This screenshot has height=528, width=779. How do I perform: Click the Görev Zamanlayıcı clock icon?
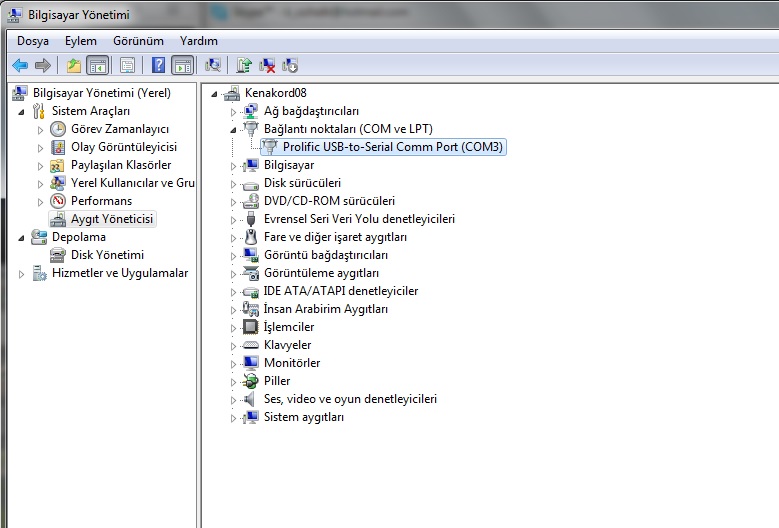pyautogui.click(x=58, y=129)
